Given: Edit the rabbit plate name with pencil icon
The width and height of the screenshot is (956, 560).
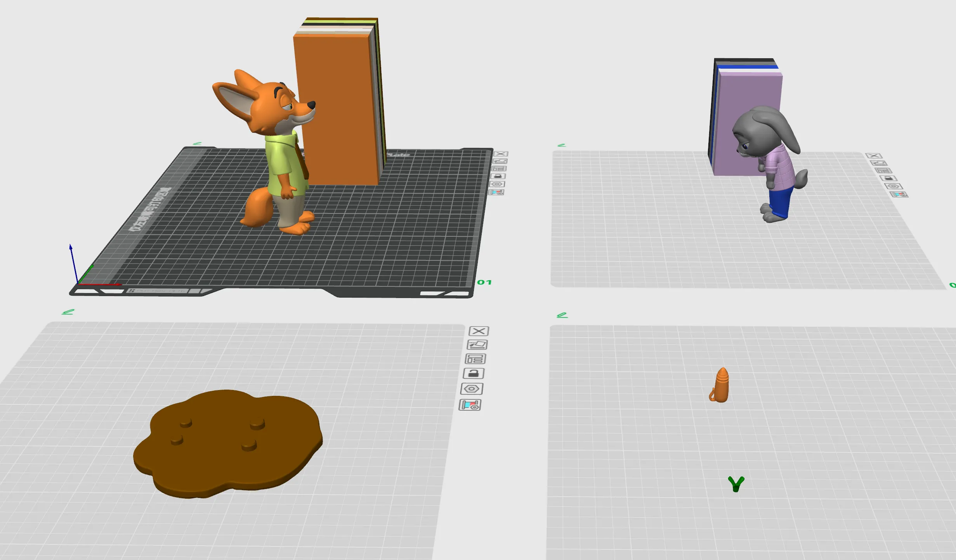Looking at the screenshot, I should (x=562, y=145).
